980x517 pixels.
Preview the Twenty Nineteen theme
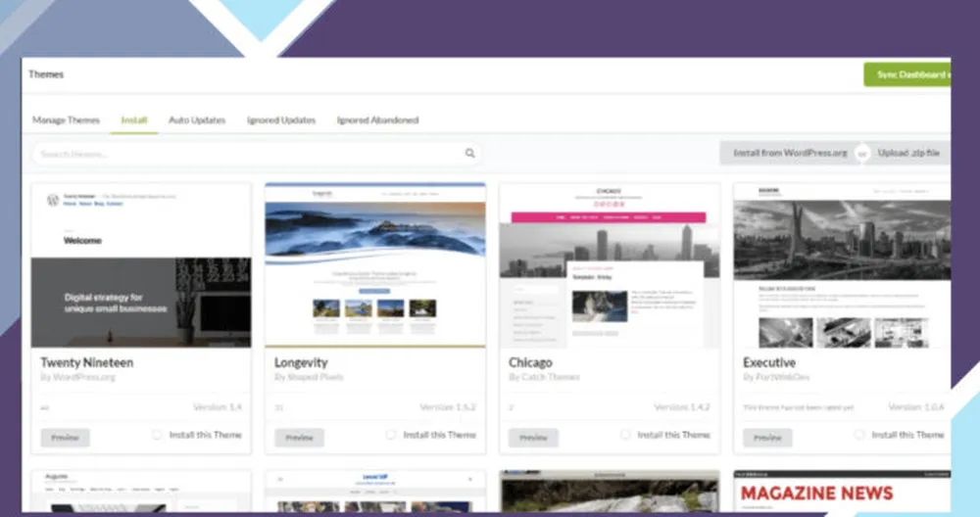65,438
